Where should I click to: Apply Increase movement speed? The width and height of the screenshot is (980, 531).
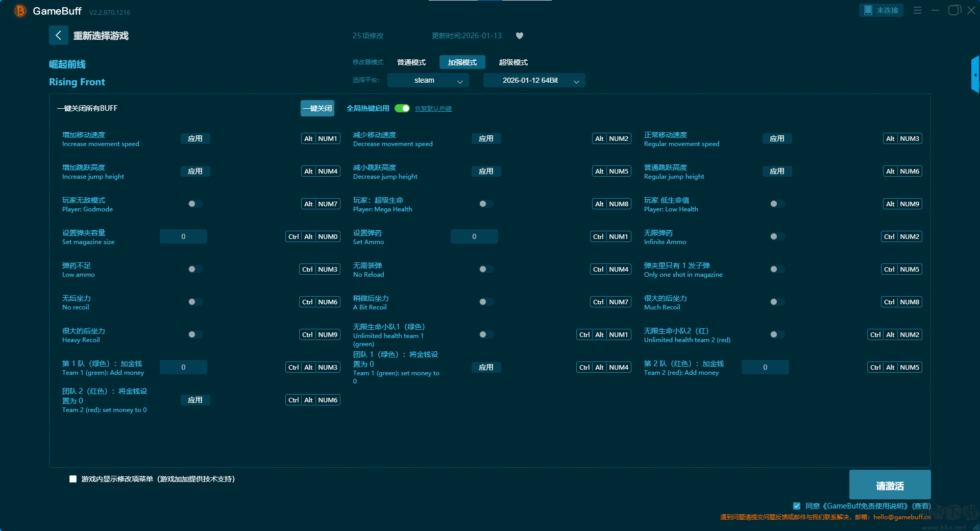coord(195,138)
